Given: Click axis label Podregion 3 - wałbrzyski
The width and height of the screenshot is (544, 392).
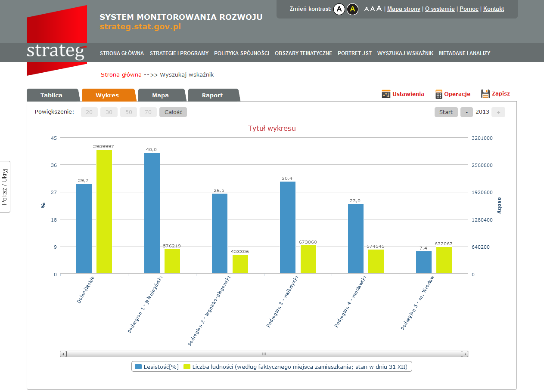Looking at the screenshot, I should pos(282,302).
